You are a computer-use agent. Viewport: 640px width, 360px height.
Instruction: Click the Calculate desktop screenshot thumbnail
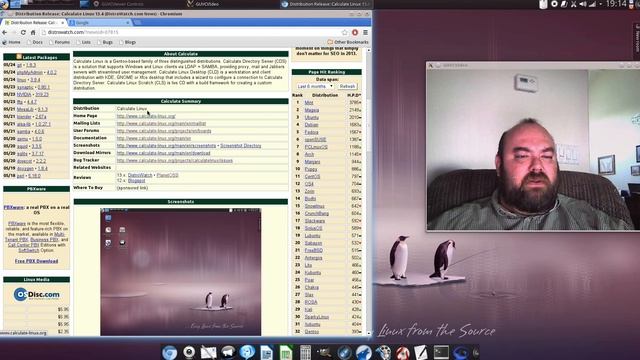181,272
